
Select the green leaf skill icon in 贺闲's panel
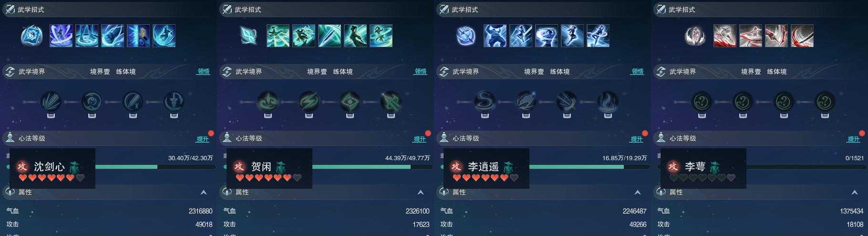tap(249, 36)
